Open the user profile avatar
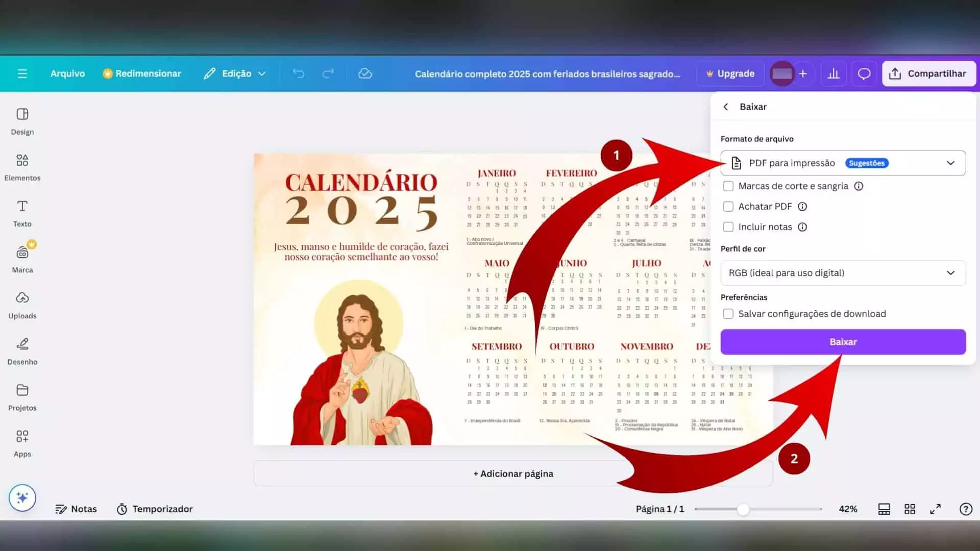980x551 pixels. (782, 73)
